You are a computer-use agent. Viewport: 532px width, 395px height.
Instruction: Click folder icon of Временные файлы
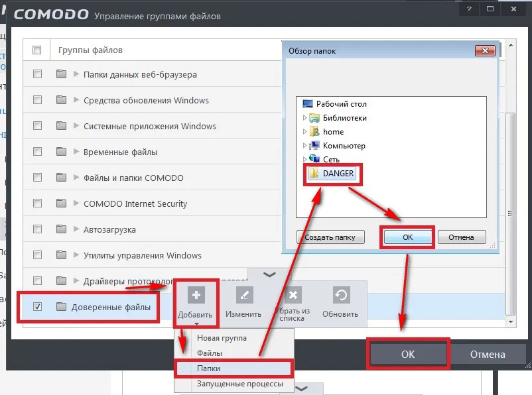click(61, 151)
